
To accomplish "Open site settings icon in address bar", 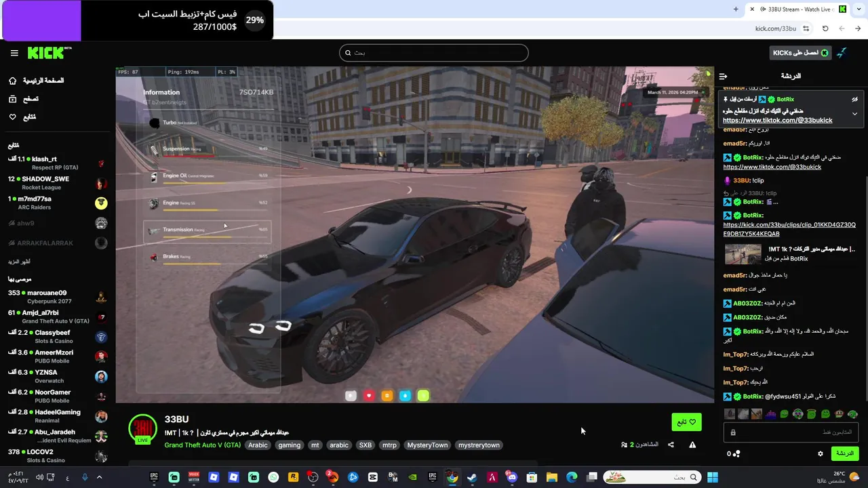I will [806, 28].
